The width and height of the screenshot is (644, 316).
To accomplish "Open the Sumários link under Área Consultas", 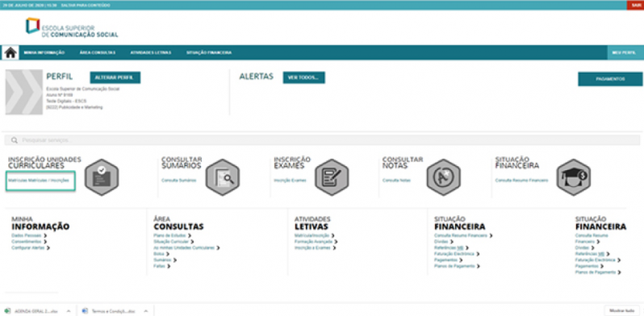I will (162, 260).
